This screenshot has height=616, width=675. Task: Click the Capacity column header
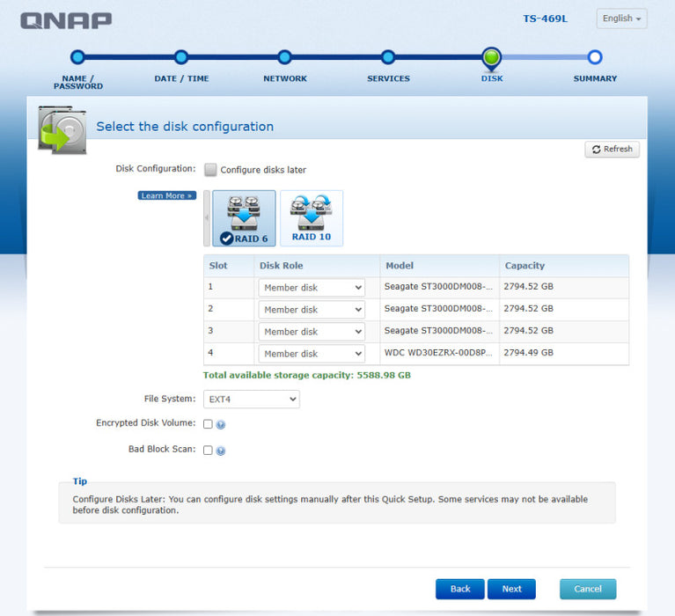click(564, 266)
